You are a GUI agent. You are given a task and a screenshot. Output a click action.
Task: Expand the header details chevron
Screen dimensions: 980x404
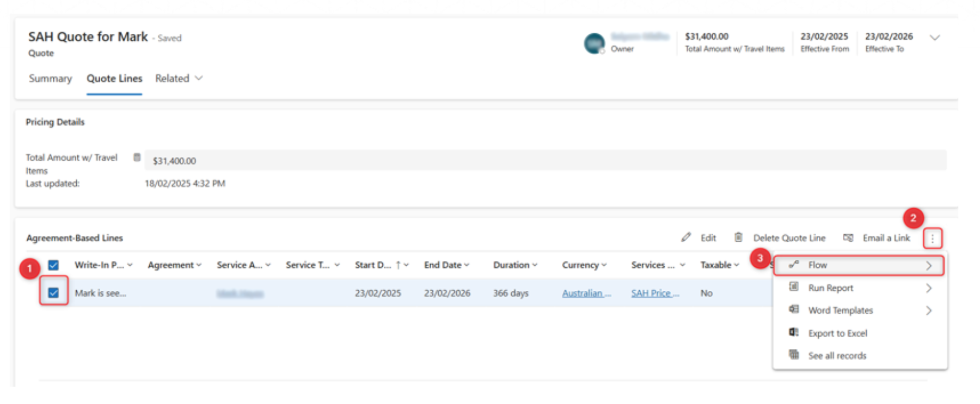(x=935, y=38)
